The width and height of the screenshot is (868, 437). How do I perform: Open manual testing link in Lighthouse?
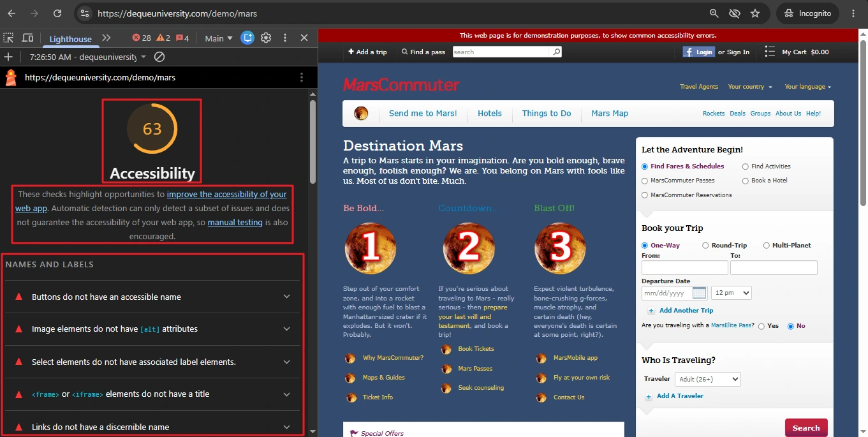coord(235,223)
